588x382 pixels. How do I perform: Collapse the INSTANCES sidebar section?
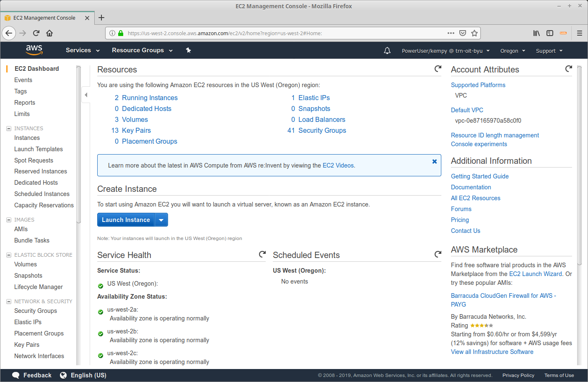(x=9, y=129)
